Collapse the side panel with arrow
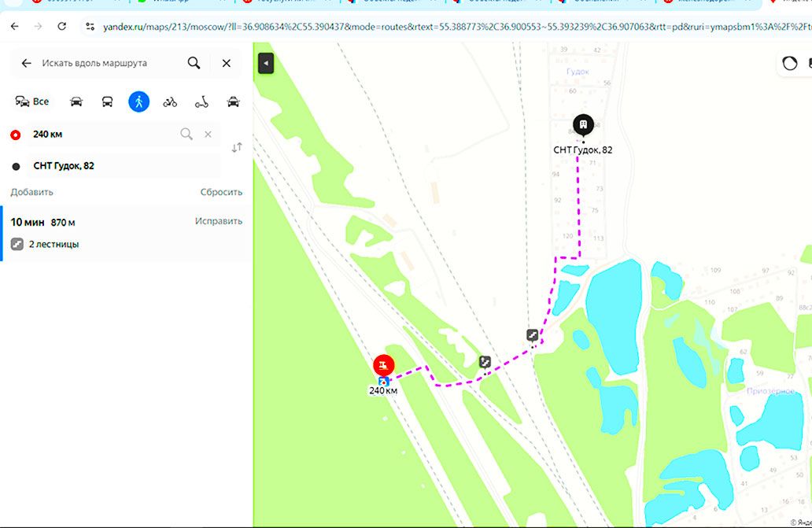812x528 pixels. (x=266, y=63)
